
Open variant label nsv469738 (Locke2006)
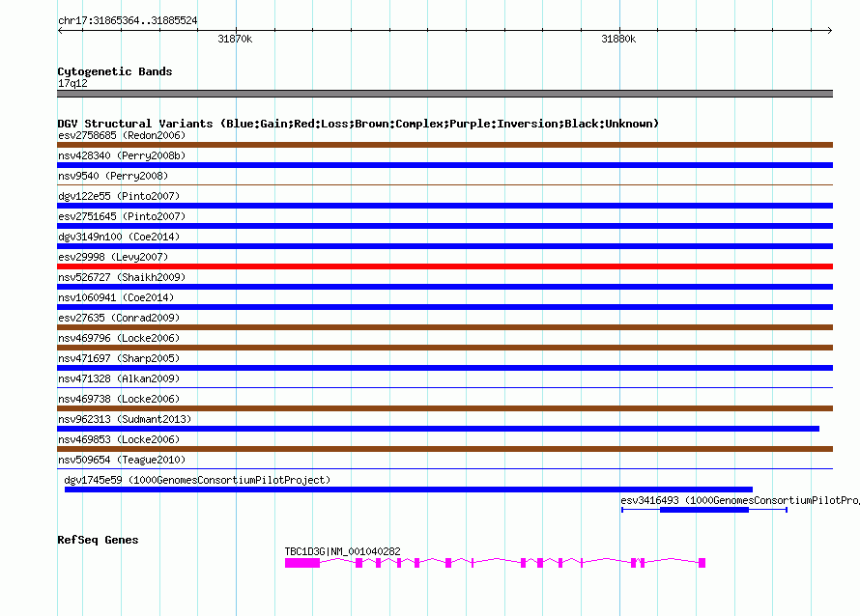(x=119, y=399)
